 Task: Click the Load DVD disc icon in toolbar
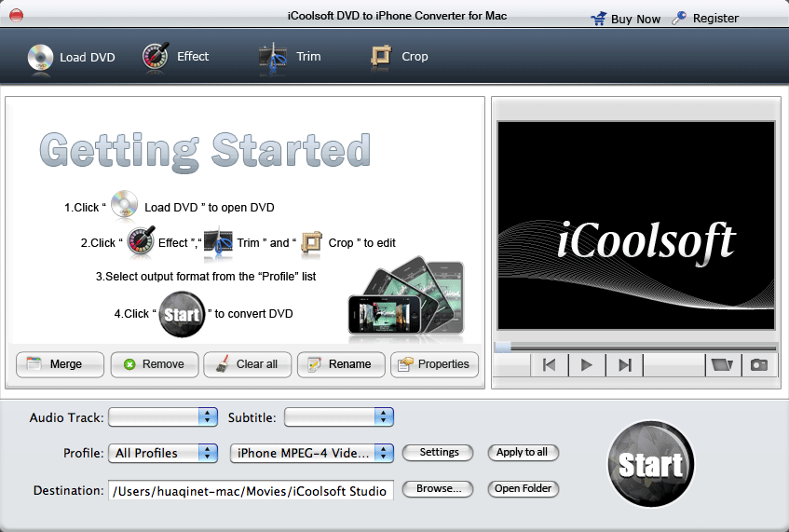point(40,57)
